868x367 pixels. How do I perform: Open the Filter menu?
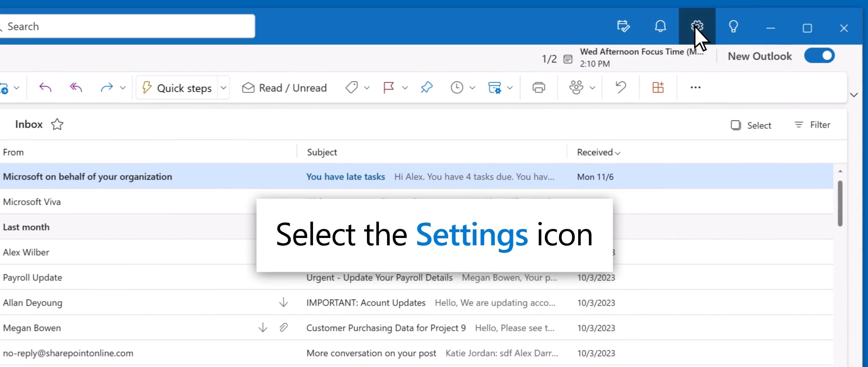812,125
